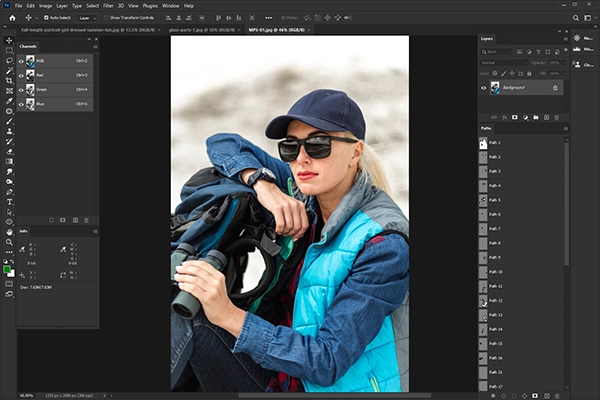Hide the Green channel eye

pyautogui.click(x=21, y=90)
